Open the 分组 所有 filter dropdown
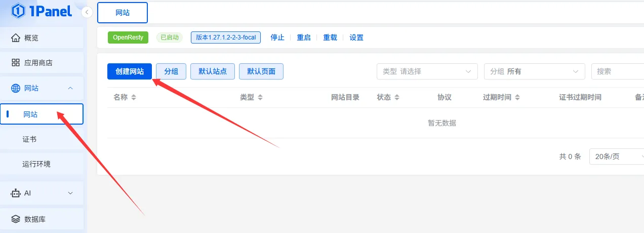 pos(534,71)
